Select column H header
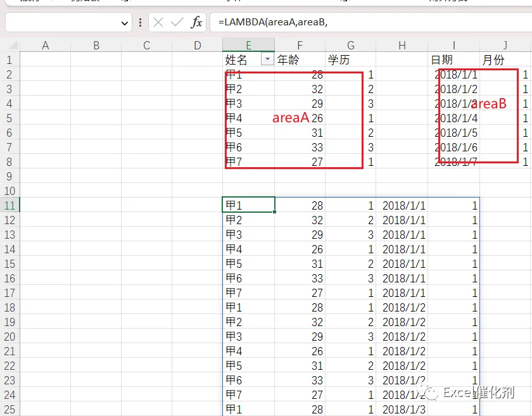The image size is (532, 416). click(402, 45)
